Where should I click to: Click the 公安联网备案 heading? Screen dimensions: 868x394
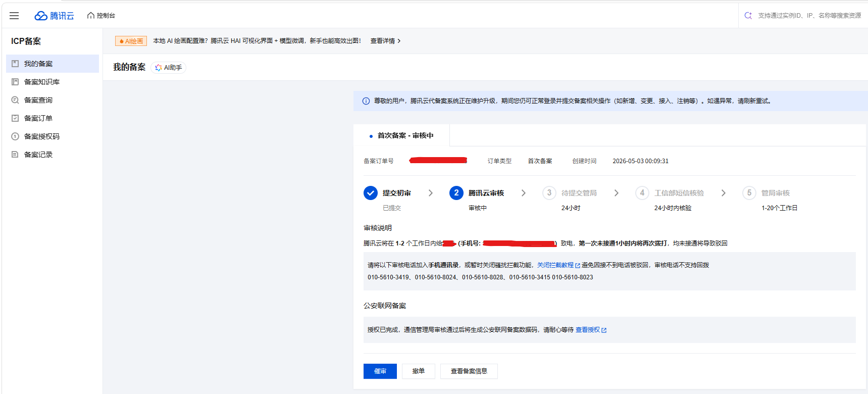[385, 306]
